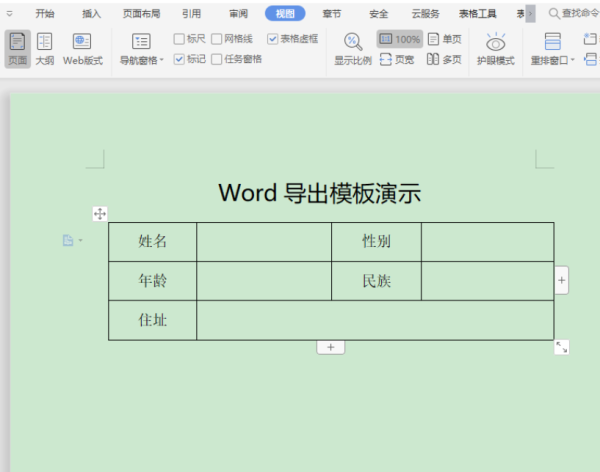The width and height of the screenshot is (600, 472).
Task: Add a column with the right plus button
Action: 561,281
